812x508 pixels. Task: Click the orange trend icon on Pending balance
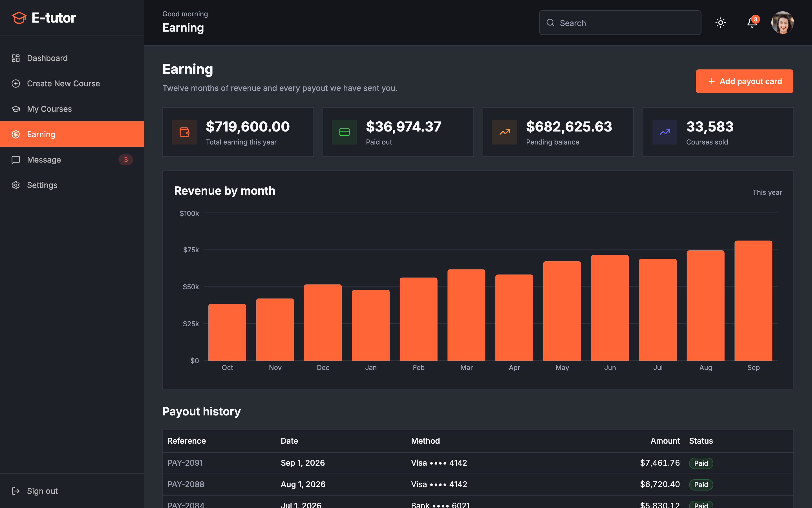click(x=505, y=132)
